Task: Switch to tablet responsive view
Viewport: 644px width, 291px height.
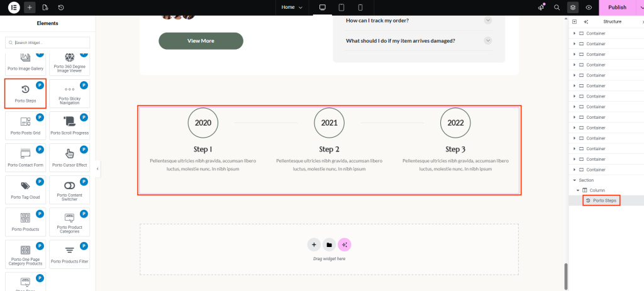Action: coord(341,8)
